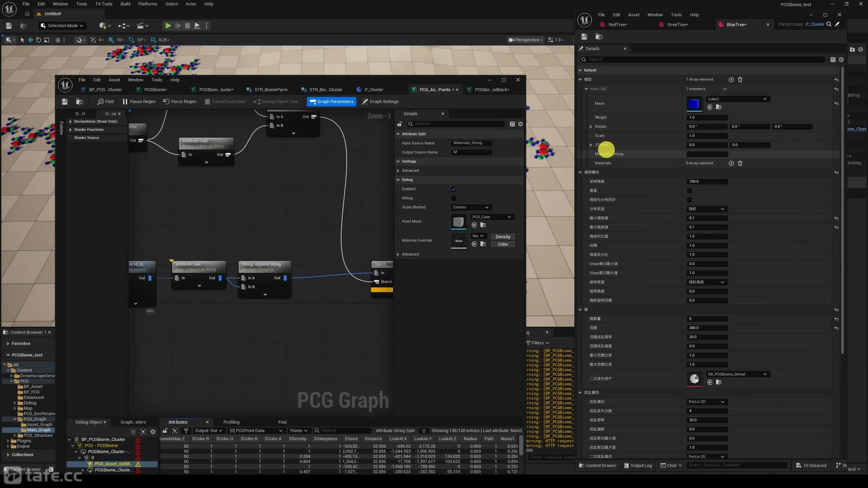Use selected asset arrow under Cube2 mesh
The width and height of the screenshot is (868, 488).
point(710,107)
